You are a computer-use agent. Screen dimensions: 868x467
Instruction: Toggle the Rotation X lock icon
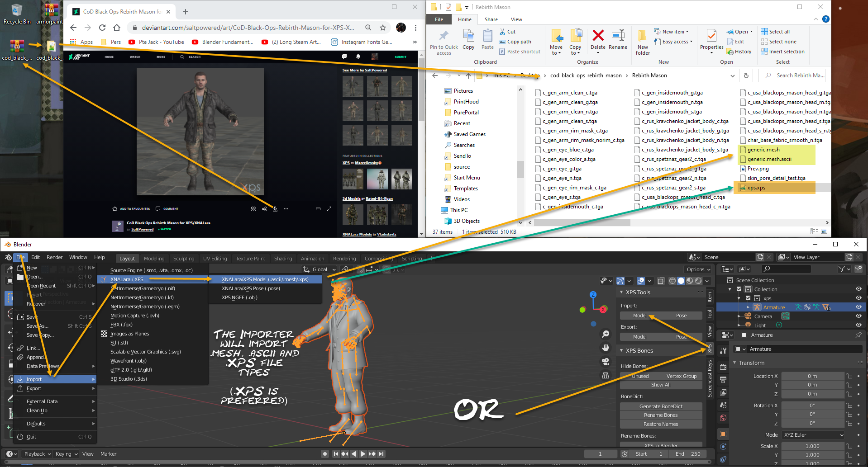849,406
